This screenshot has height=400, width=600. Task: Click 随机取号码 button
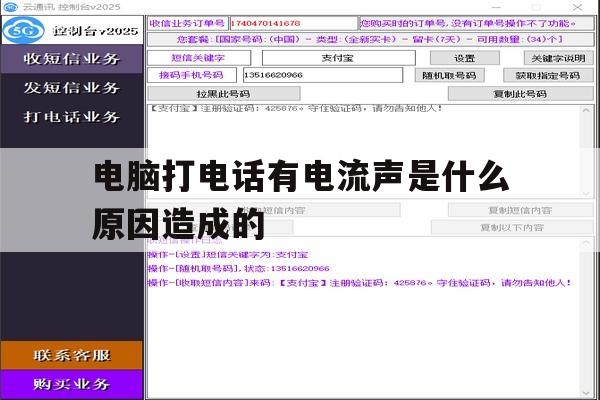coord(449,75)
